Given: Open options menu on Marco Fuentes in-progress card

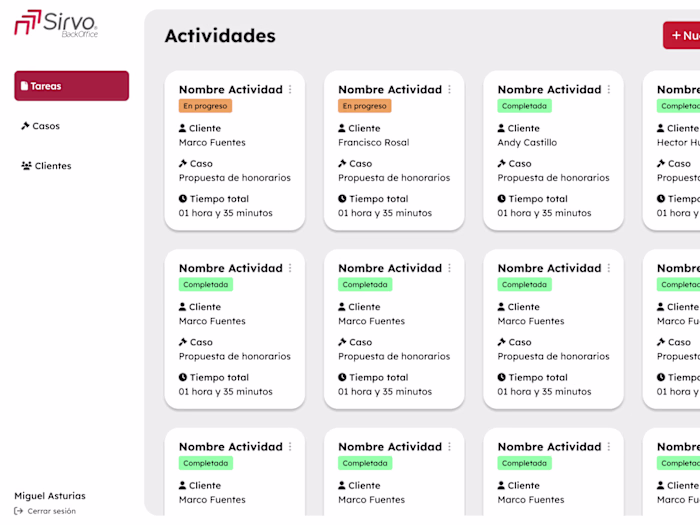Looking at the screenshot, I should coord(291,90).
